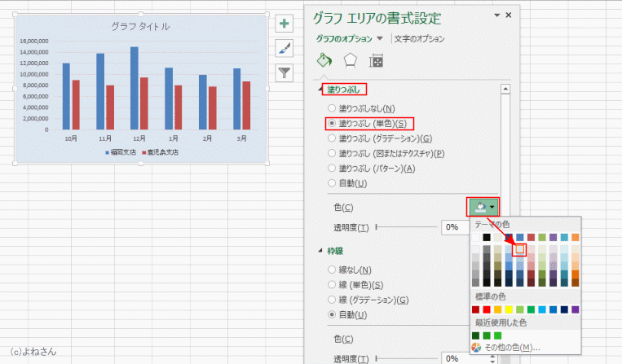Open the Chart Styles brush button
The image size is (622, 364).
tap(284, 48)
